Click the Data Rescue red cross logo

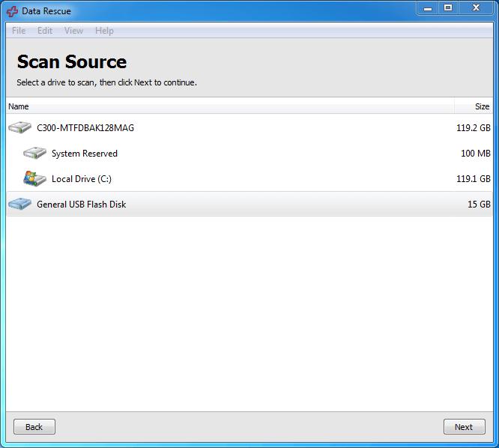click(12, 11)
